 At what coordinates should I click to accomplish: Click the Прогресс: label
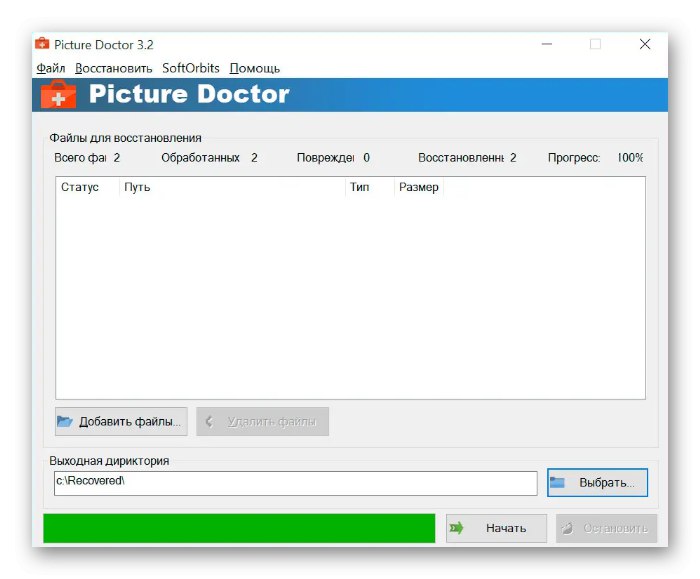(x=574, y=158)
